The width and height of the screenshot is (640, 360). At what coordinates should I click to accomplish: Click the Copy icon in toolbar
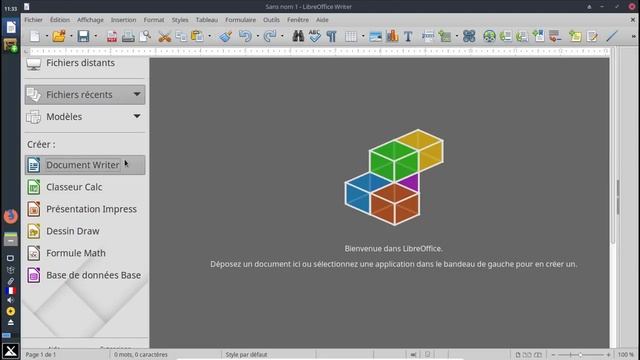pyautogui.click(x=181, y=36)
